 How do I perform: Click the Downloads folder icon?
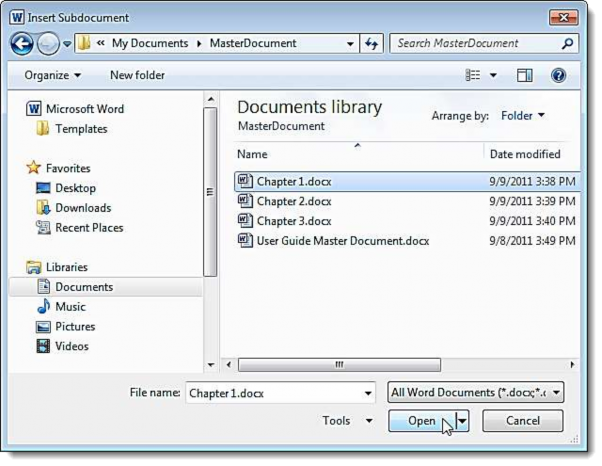[x=43, y=208]
